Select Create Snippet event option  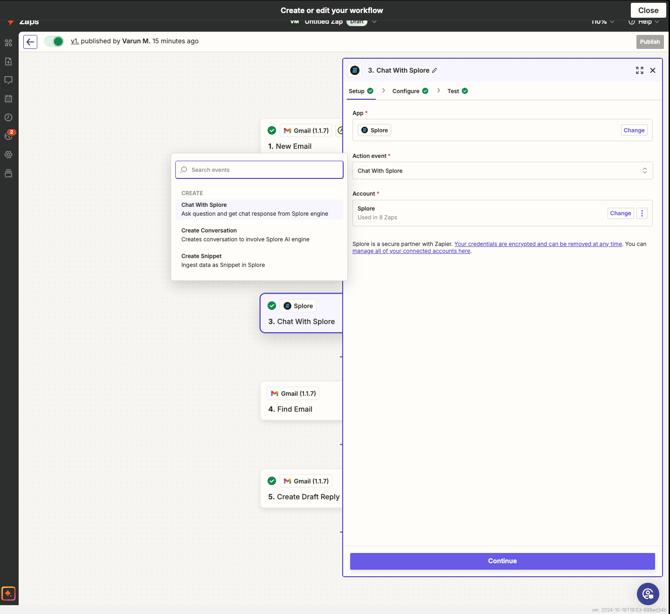(x=259, y=261)
